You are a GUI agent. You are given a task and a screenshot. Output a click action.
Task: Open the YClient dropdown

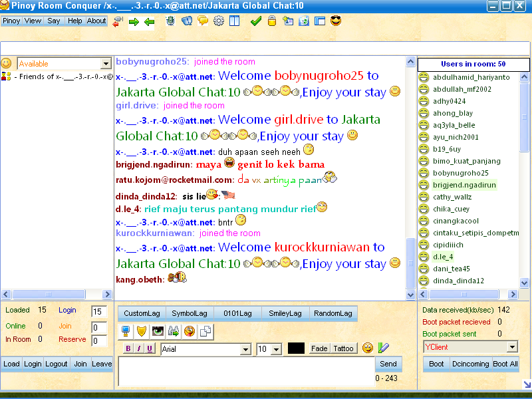[512, 346]
